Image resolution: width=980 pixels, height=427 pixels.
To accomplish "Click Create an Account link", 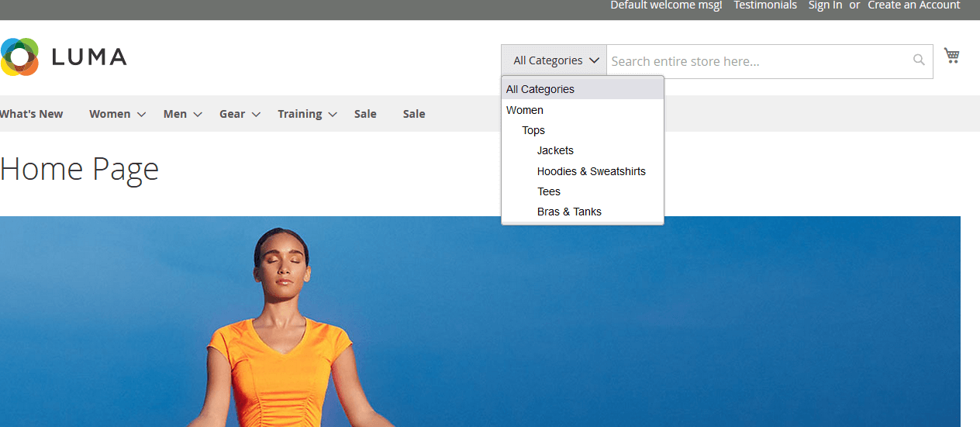I will [x=913, y=5].
